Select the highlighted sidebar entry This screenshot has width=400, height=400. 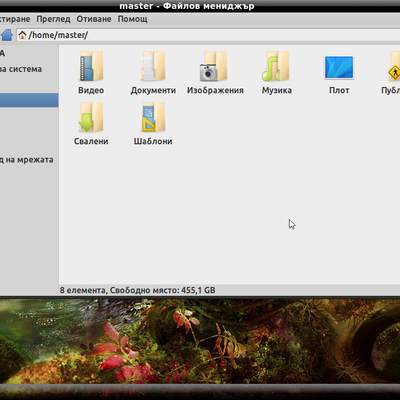pos(29,100)
